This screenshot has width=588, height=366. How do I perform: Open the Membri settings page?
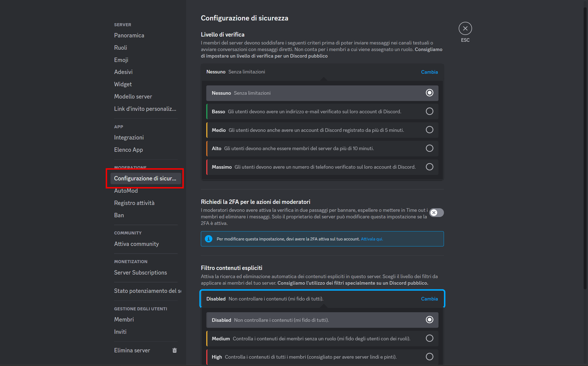[x=124, y=319]
